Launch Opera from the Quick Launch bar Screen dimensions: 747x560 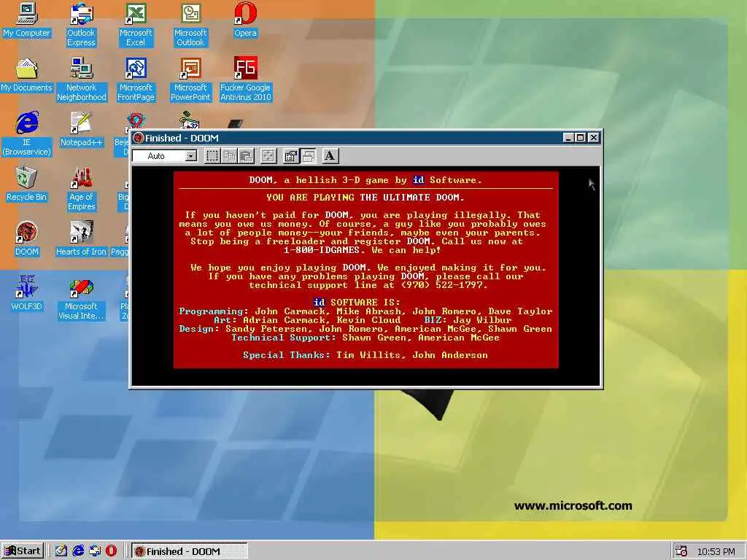tap(111, 551)
